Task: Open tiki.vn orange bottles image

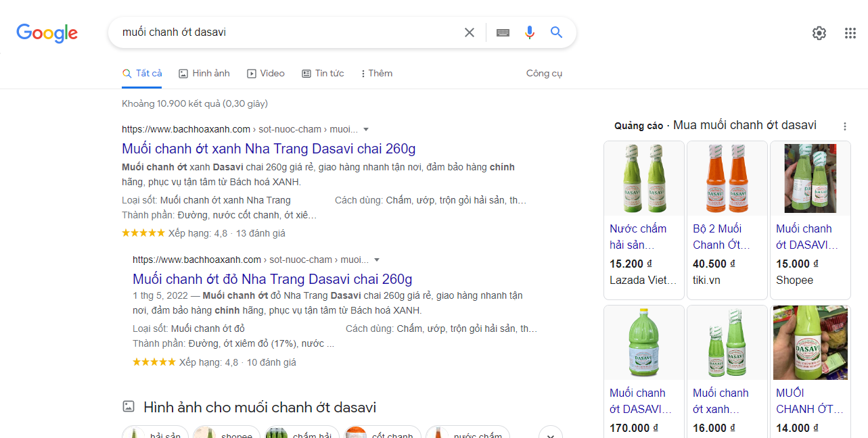Action: [x=727, y=178]
